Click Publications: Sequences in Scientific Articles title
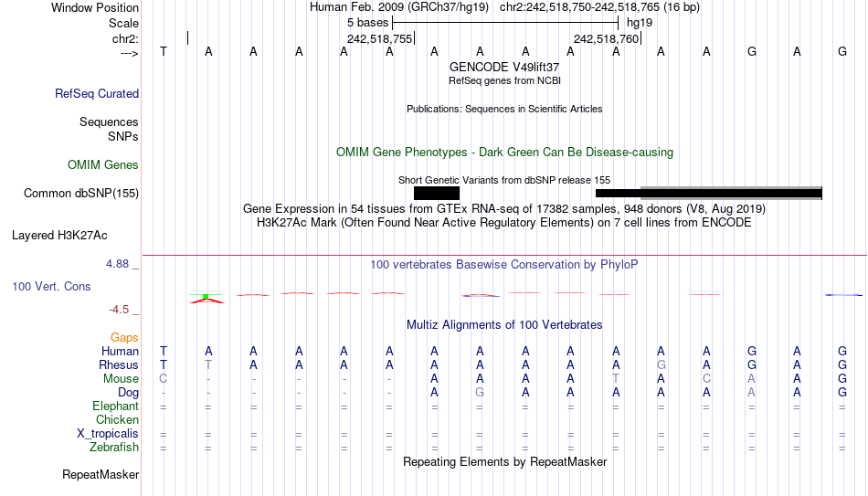Screen dimensions: 868x496 (x=504, y=109)
